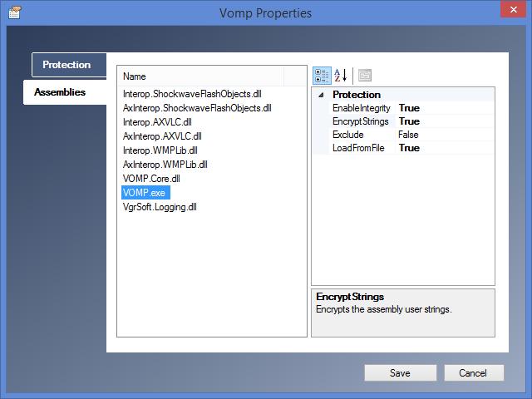Select VgrSoft.Logging.dll entry
This screenshot has width=532, height=399.
point(160,206)
